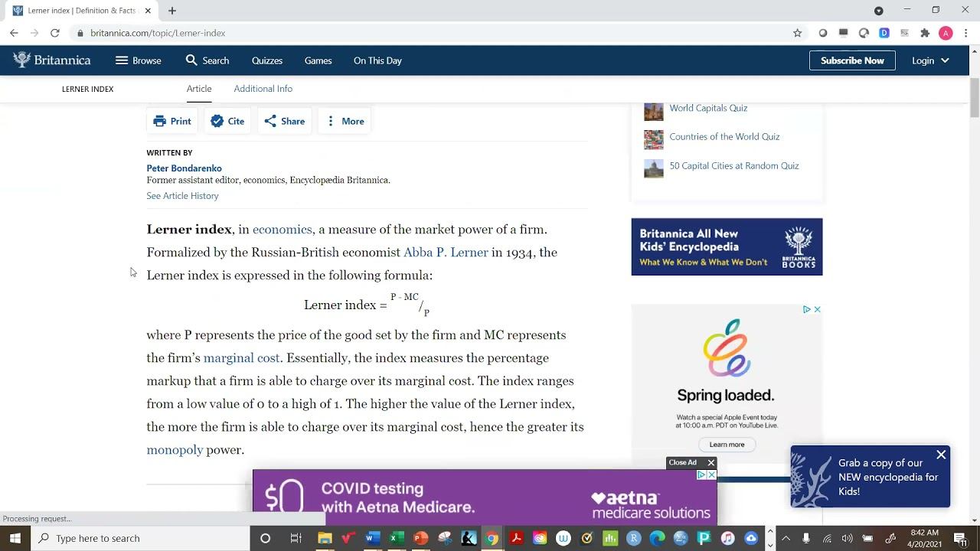
Task: Open Excel from the taskbar
Action: (x=397, y=538)
